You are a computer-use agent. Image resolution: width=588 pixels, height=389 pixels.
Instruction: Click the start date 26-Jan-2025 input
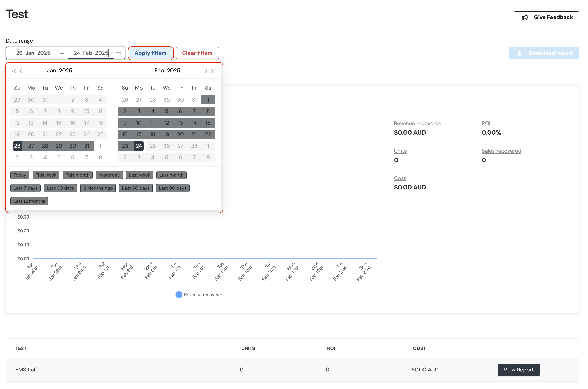pos(33,53)
